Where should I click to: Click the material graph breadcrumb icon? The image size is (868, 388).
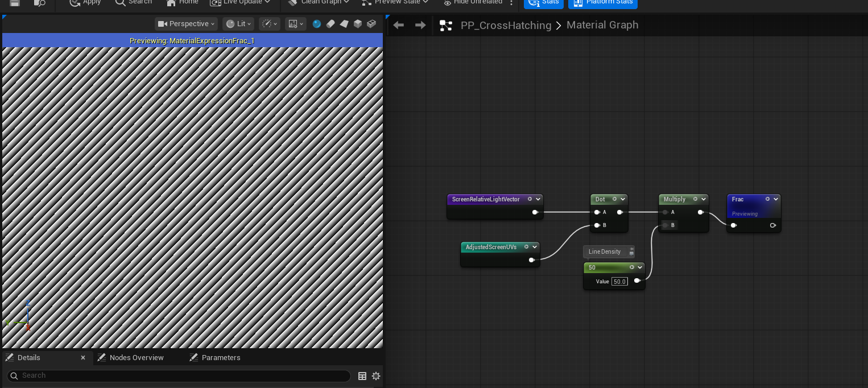447,25
